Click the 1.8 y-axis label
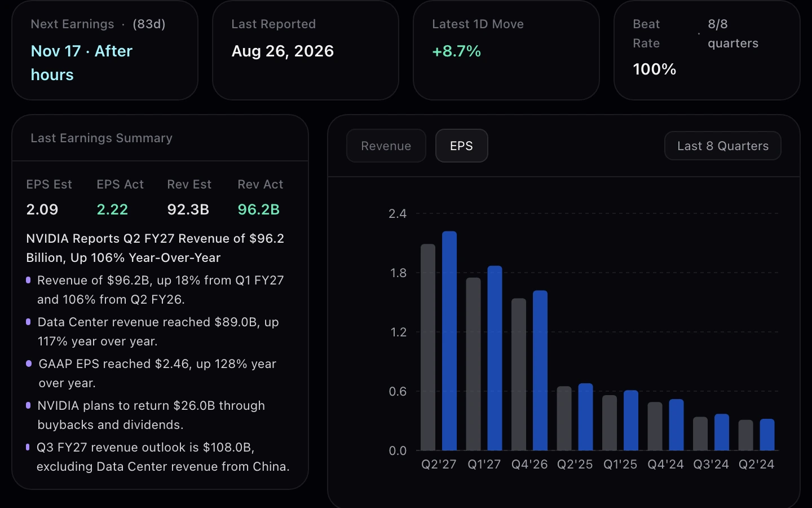812x508 pixels. point(398,273)
